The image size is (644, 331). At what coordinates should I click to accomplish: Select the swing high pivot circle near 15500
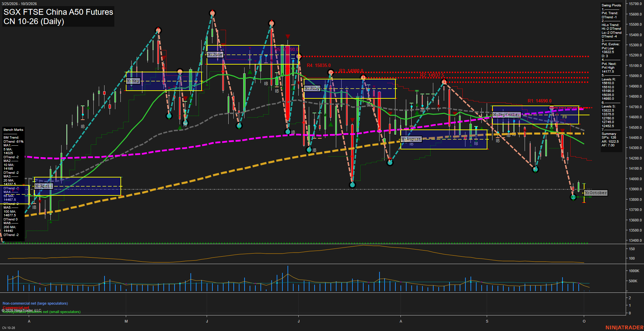coord(272,23)
